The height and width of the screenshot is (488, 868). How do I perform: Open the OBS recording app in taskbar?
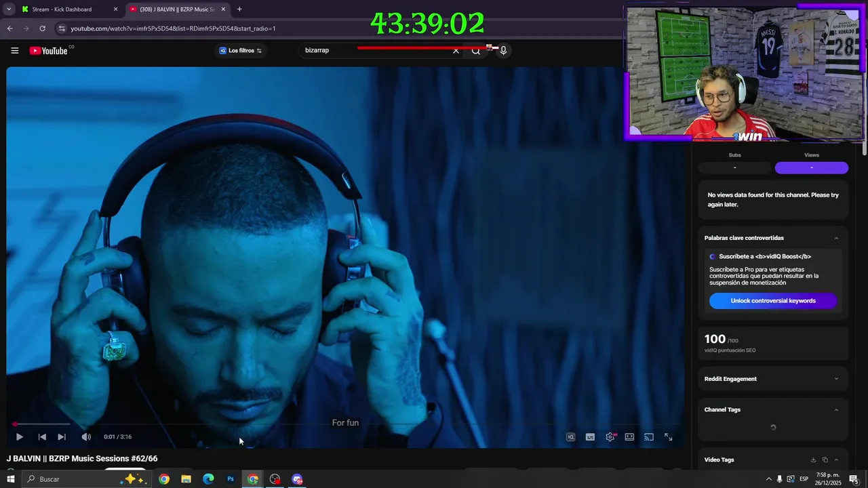coord(275,479)
